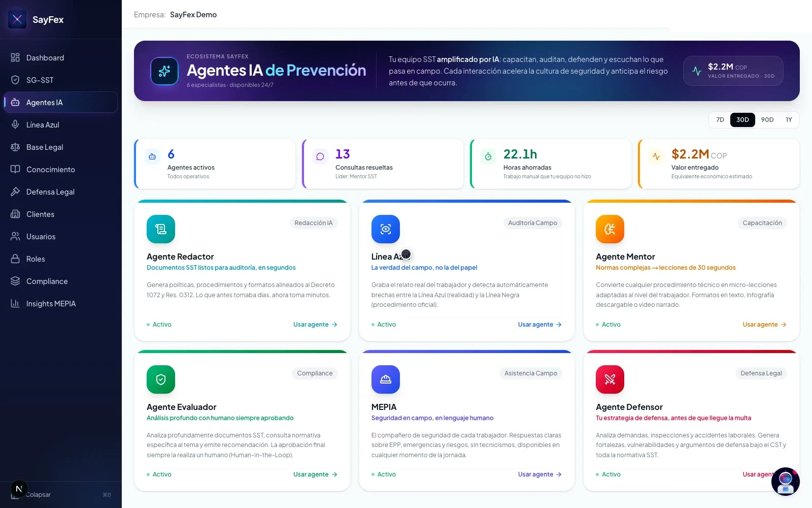Open Insights MEPIA in the sidebar
Image resolution: width=812 pixels, height=508 pixels.
61,304
